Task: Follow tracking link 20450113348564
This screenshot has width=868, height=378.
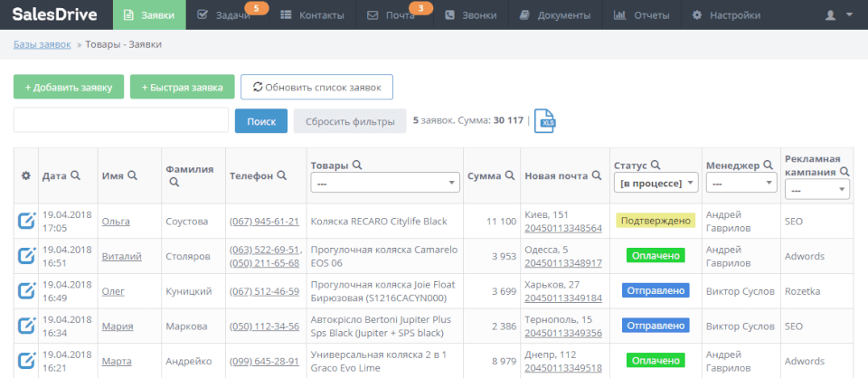Action: pos(563,228)
